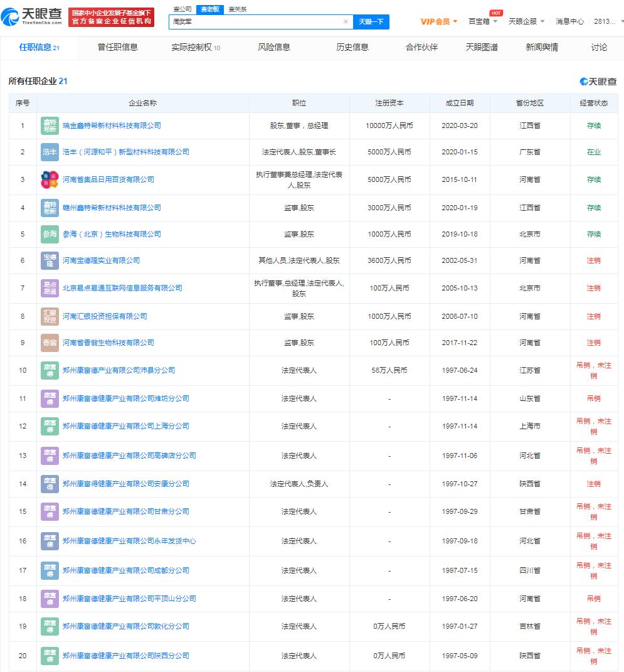Click the logo icon of the 平顶山分公司 row
This screenshot has width=624, height=672.
point(50,599)
